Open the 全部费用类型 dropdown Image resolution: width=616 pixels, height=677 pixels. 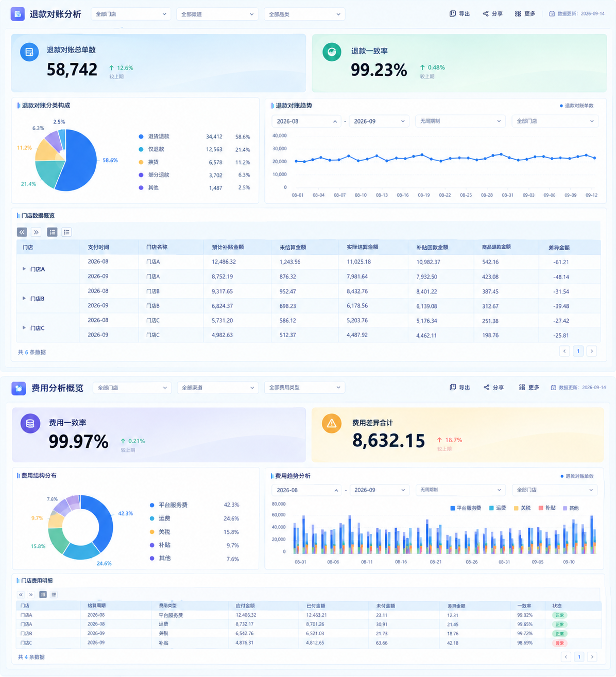click(304, 387)
